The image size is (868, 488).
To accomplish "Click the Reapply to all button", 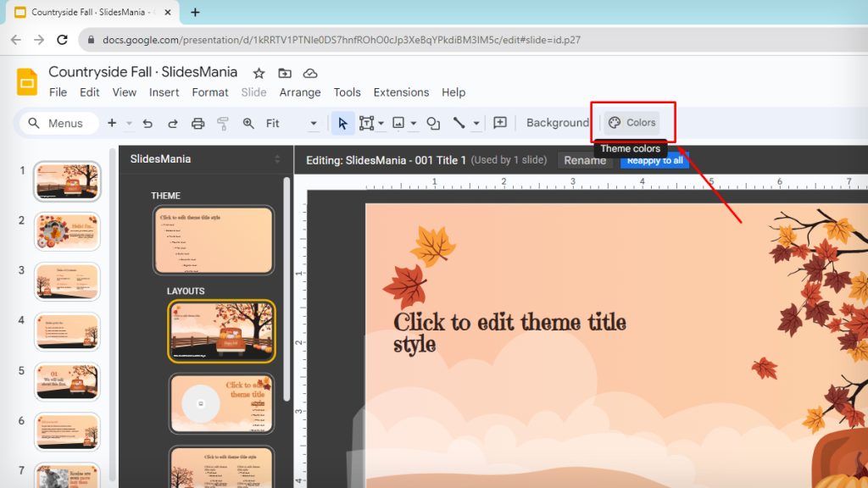I will pyautogui.click(x=654, y=159).
